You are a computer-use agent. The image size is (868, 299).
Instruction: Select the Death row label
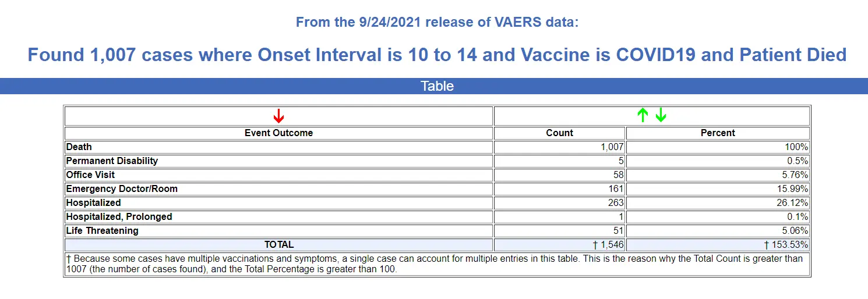(79, 147)
